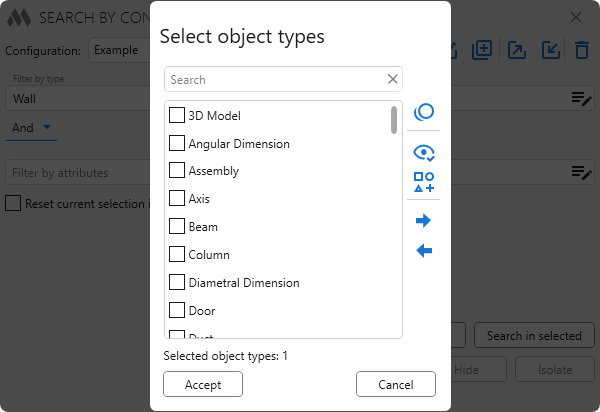
Task: Click the export configuration arrow icon
Action: [x=516, y=50]
